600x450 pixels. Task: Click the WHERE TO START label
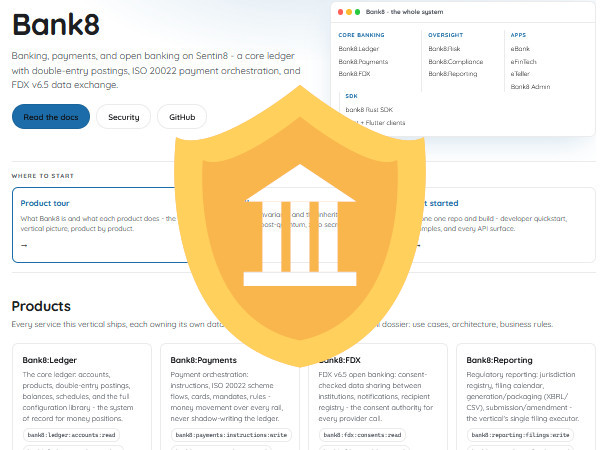point(42,176)
